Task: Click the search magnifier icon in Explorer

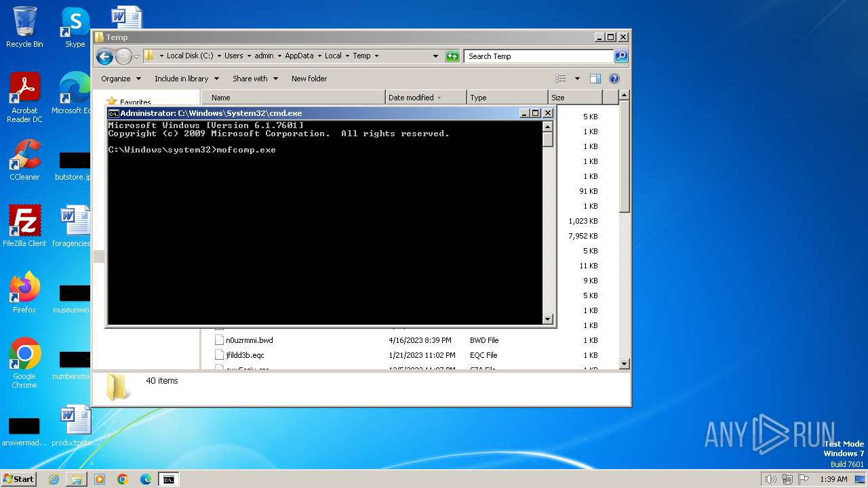Action: point(621,56)
